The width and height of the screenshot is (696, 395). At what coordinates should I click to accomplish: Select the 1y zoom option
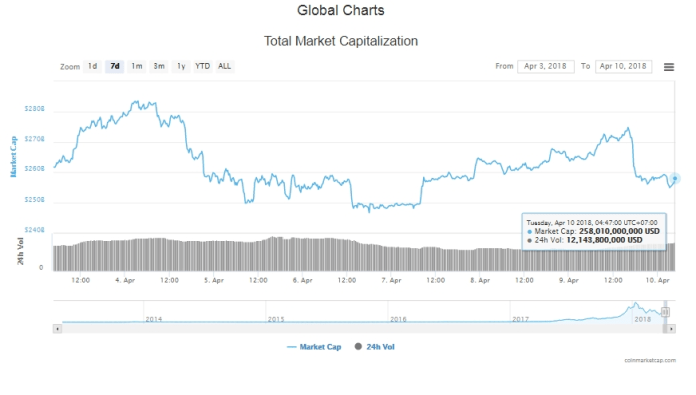click(181, 67)
